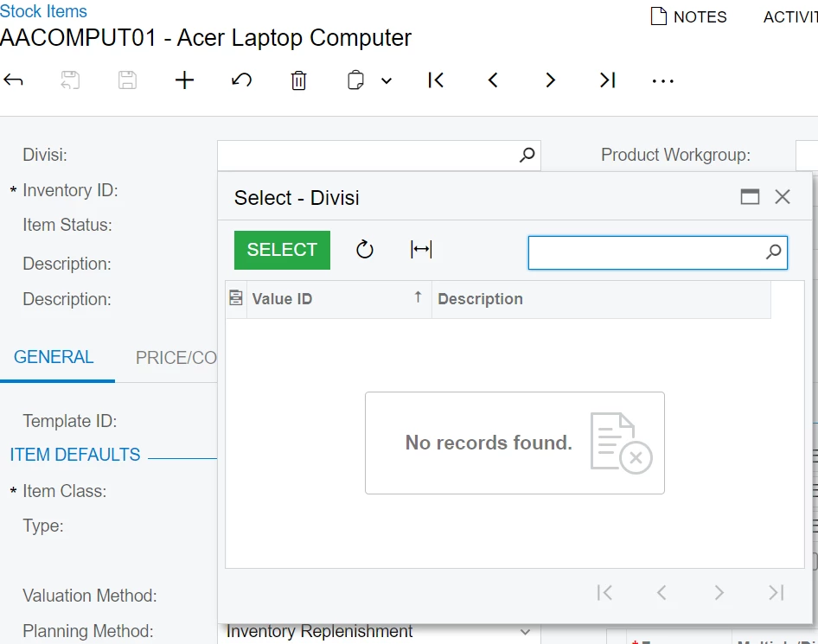Expand the clipboard dropdown arrow

tap(387, 81)
